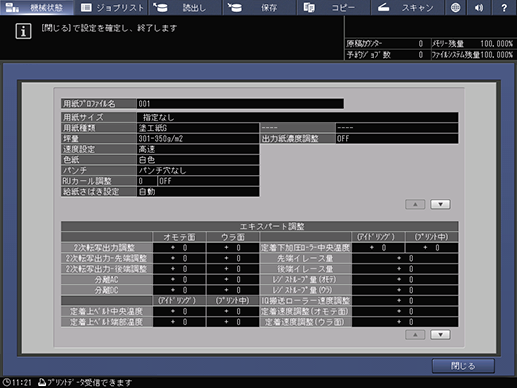Show previous paper settings page with up arrow
This screenshot has height=388, width=517.
click(x=415, y=204)
